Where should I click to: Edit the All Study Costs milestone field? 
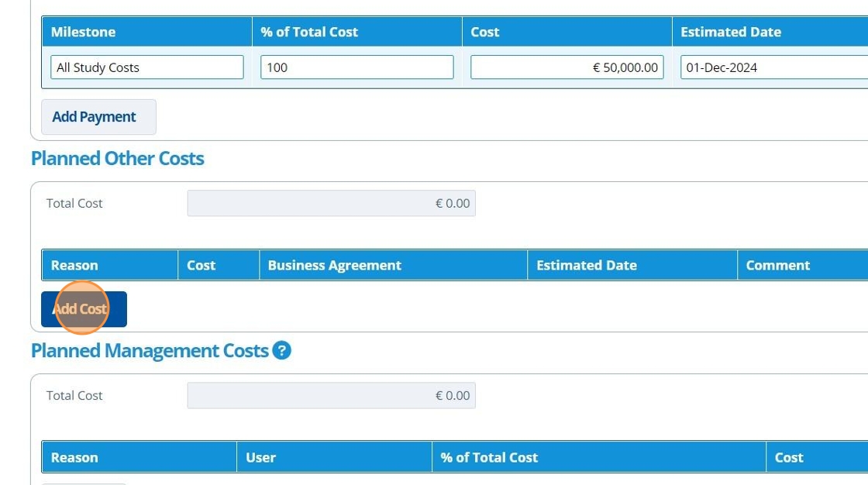tap(146, 67)
